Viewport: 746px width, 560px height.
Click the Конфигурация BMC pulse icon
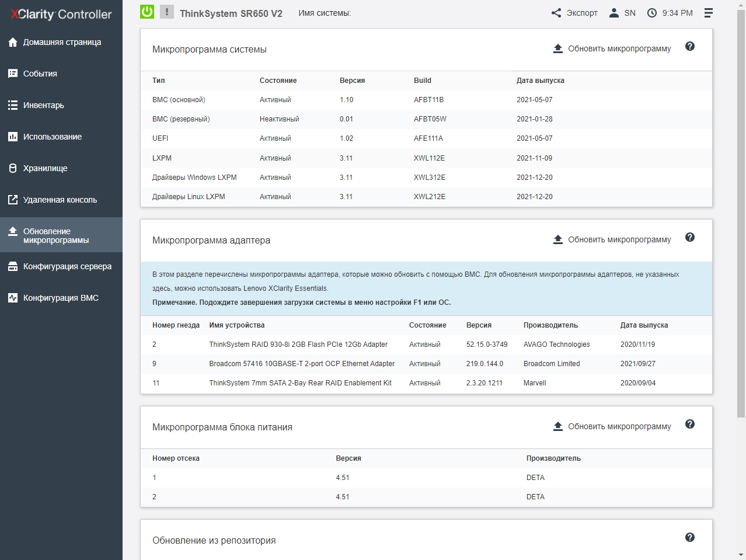(13, 298)
